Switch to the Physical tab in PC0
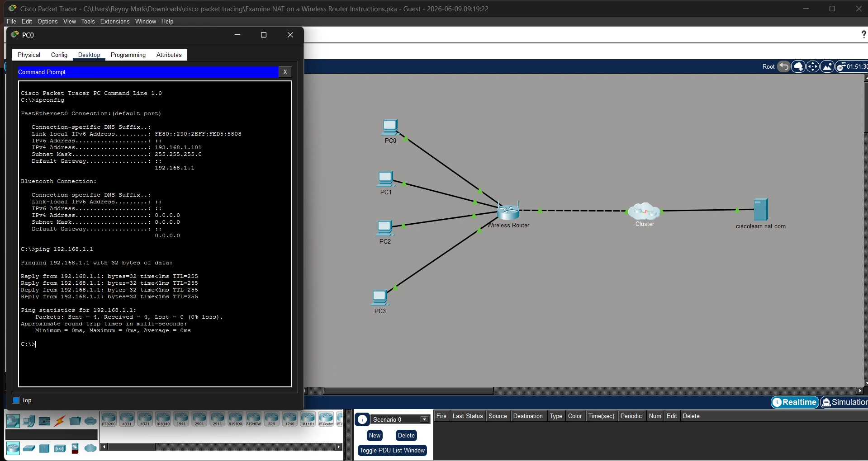The image size is (868, 461). pyautogui.click(x=29, y=55)
